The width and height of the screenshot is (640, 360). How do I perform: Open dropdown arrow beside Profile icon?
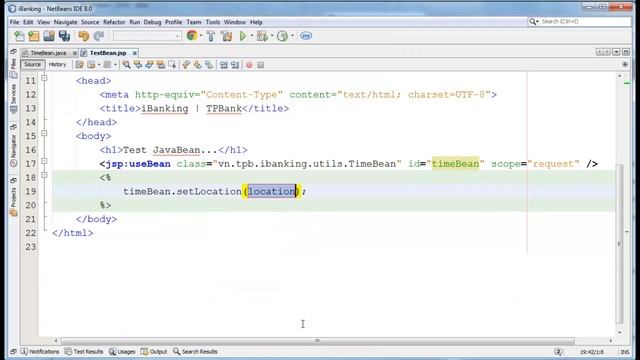point(292,36)
